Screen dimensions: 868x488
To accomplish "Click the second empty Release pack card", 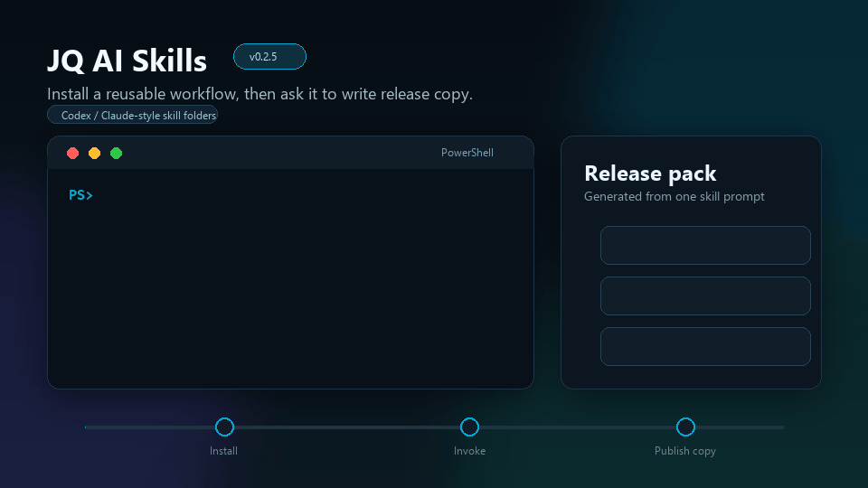I will (705, 296).
